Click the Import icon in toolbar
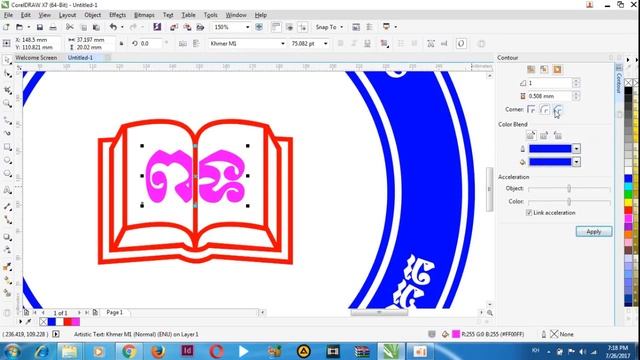 pyautogui.click(x=174, y=27)
